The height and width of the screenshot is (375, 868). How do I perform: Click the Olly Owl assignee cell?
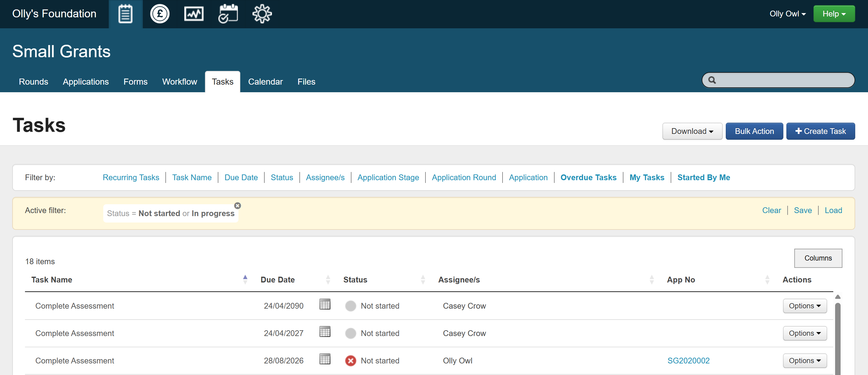click(x=457, y=360)
